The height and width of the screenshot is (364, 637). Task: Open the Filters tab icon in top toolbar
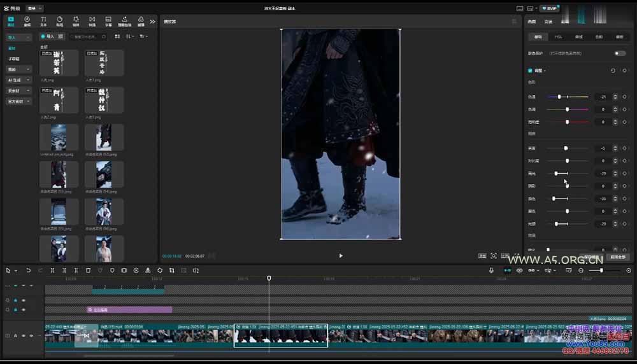pyautogui.click(x=141, y=21)
